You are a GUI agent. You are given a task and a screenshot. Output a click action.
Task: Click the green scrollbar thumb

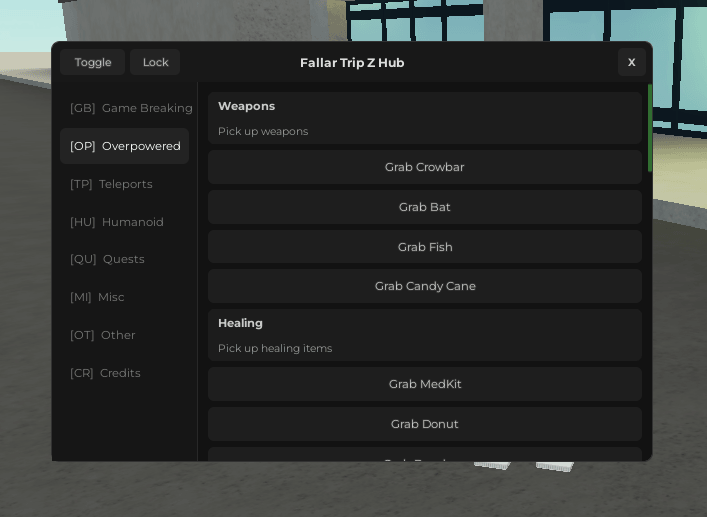650,128
